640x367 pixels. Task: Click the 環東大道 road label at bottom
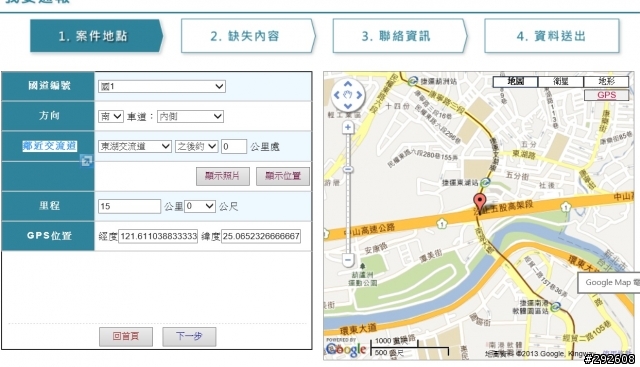359,329
